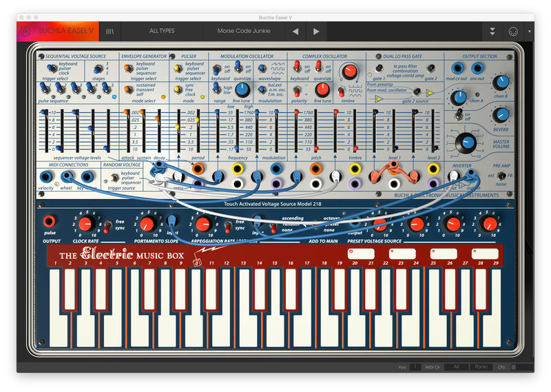The height and width of the screenshot is (392, 551).
Task: Open the MIDI channel All selector
Action: coord(456,367)
